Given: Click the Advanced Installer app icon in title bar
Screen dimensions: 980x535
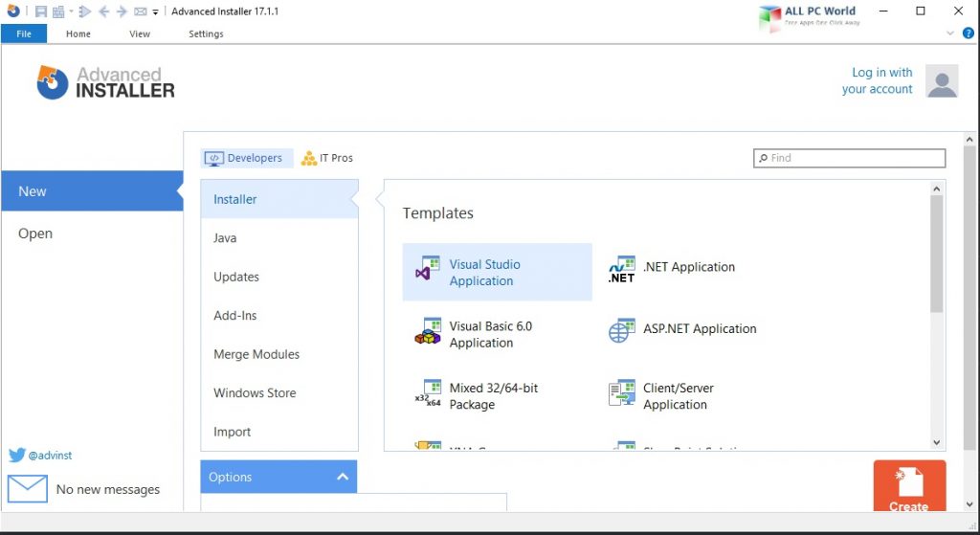Looking at the screenshot, I should (13, 11).
